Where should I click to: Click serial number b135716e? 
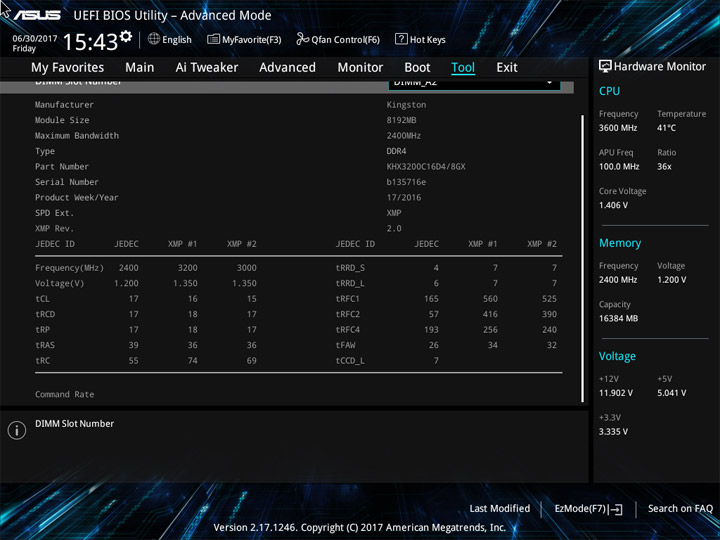[406, 182]
